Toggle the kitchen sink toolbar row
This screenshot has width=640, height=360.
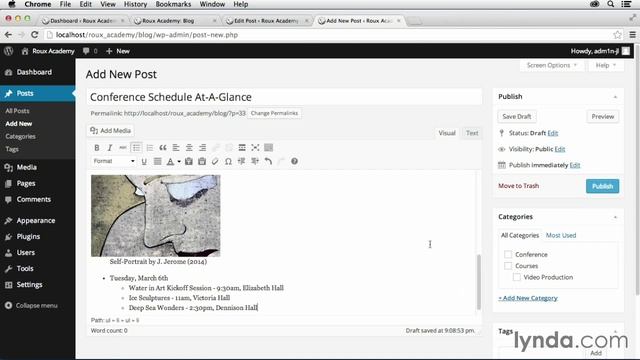[269, 148]
